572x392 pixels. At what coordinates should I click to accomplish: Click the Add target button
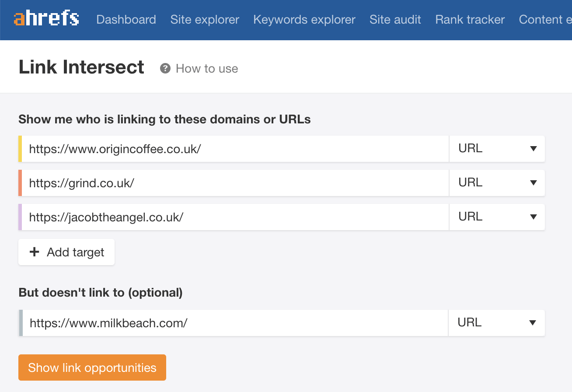(66, 252)
